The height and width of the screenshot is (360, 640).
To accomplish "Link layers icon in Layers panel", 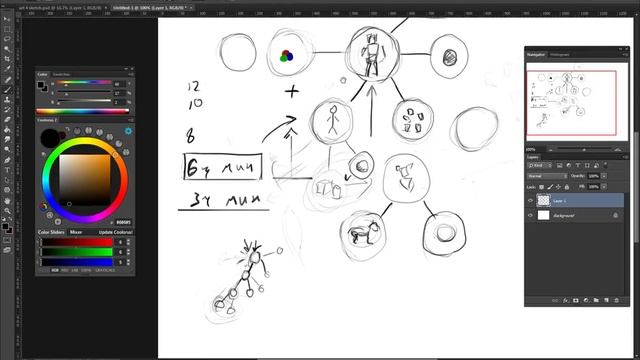I will pos(555,300).
